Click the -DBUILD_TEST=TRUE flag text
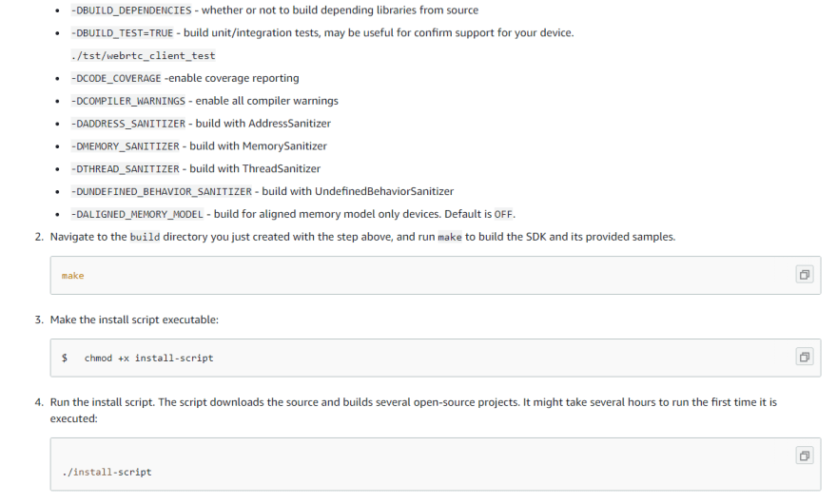Image resolution: width=837 pixels, height=504 pixels. tap(123, 33)
